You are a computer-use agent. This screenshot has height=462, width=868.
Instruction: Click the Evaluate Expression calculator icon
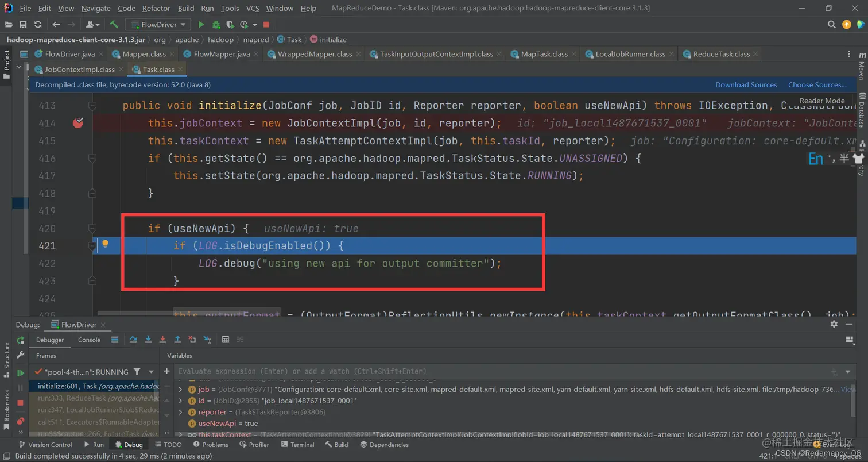(x=226, y=340)
